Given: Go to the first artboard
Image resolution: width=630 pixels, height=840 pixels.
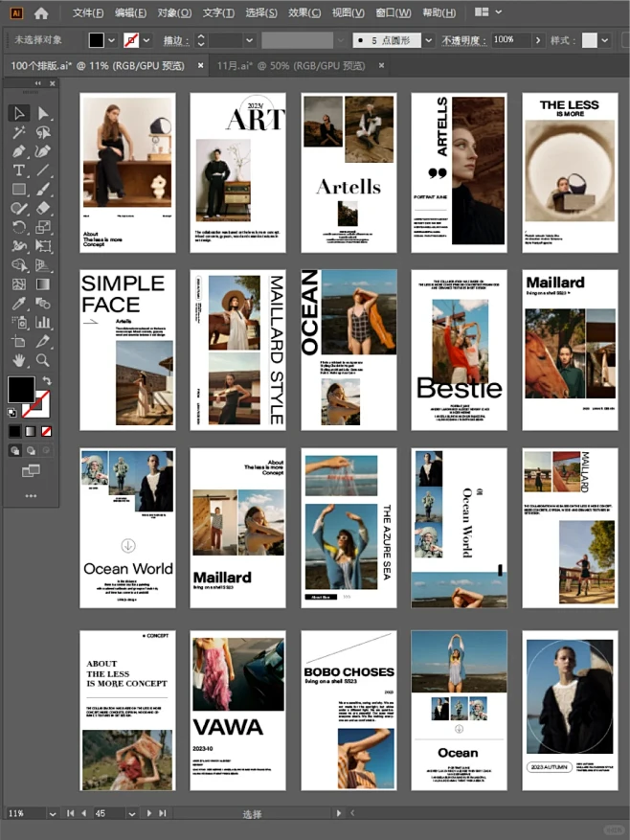Looking at the screenshot, I should click(x=71, y=813).
